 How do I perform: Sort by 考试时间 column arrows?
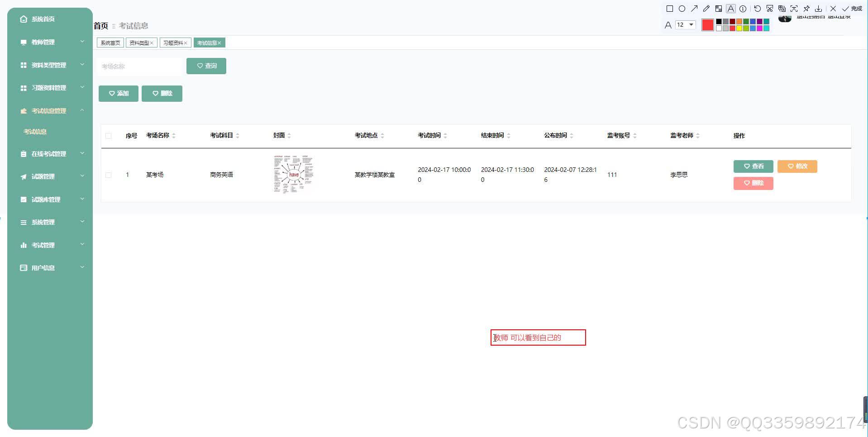[x=445, y=136]
